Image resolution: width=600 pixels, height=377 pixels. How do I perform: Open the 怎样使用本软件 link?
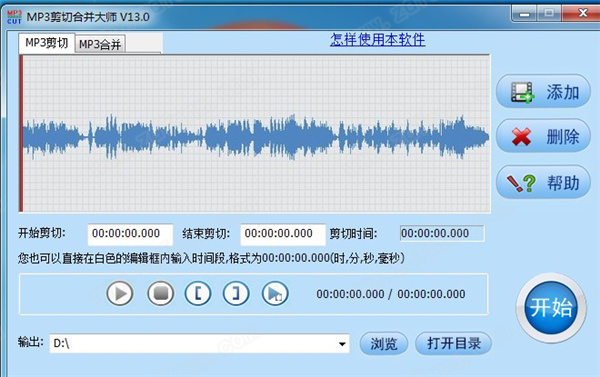[378, 39]
